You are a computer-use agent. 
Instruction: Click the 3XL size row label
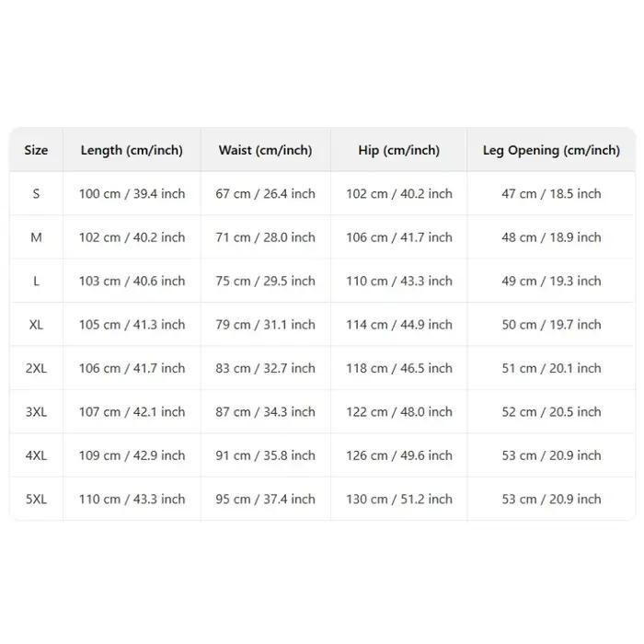(x=36, y=411)
